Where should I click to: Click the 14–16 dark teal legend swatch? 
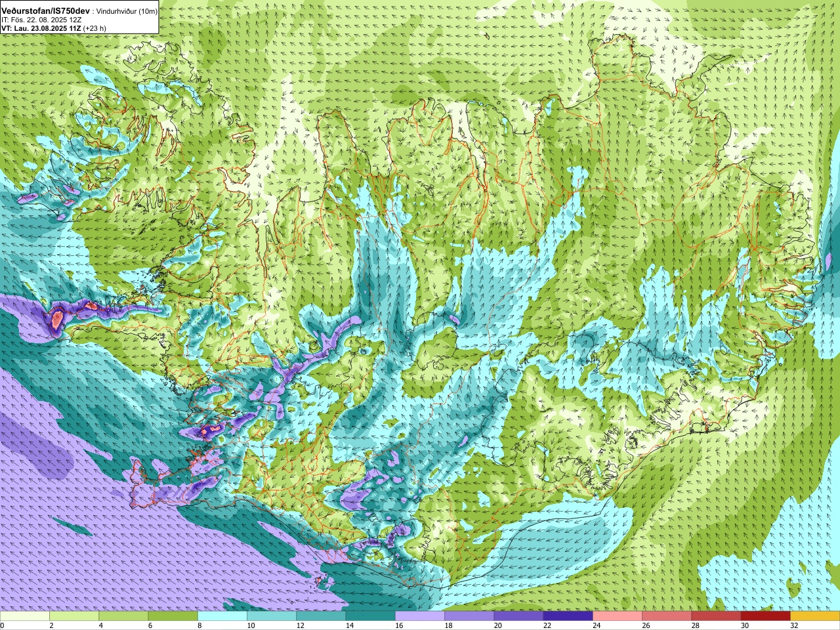(371, 616)
